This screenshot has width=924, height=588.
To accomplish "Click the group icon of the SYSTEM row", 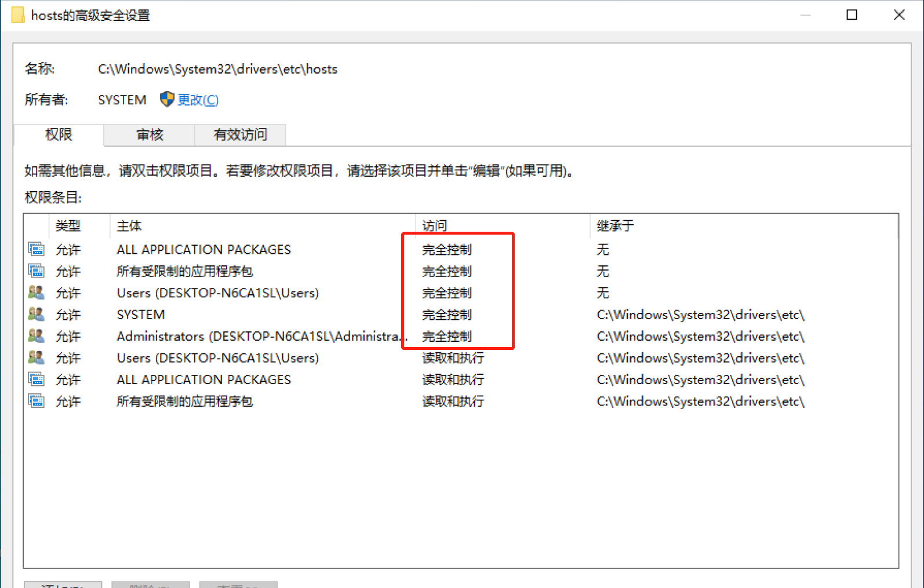I will [36, 315].
